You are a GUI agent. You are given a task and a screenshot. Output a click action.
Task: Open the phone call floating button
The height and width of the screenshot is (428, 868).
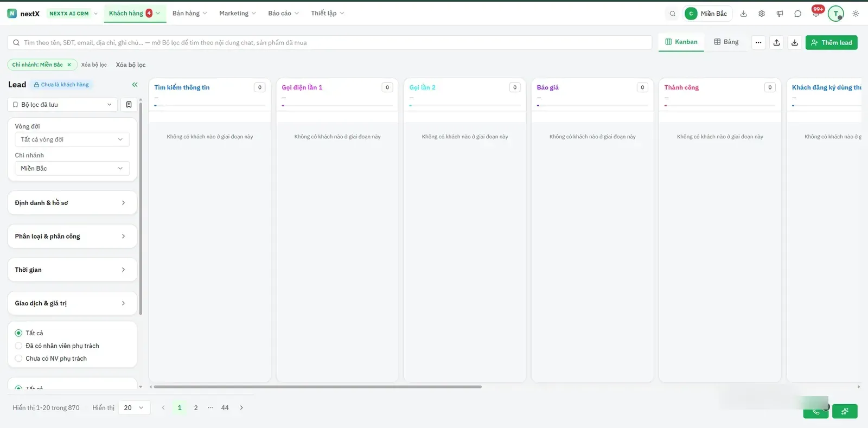[x=816, y=411]
